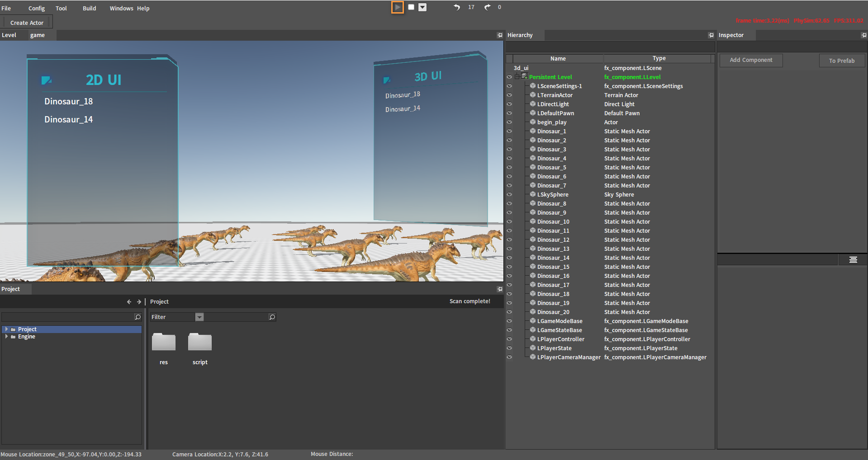This screenshot has height=460, width=868.
Task: Toggle visibility of LPlayerCameraManager
Action: (509, 357)
